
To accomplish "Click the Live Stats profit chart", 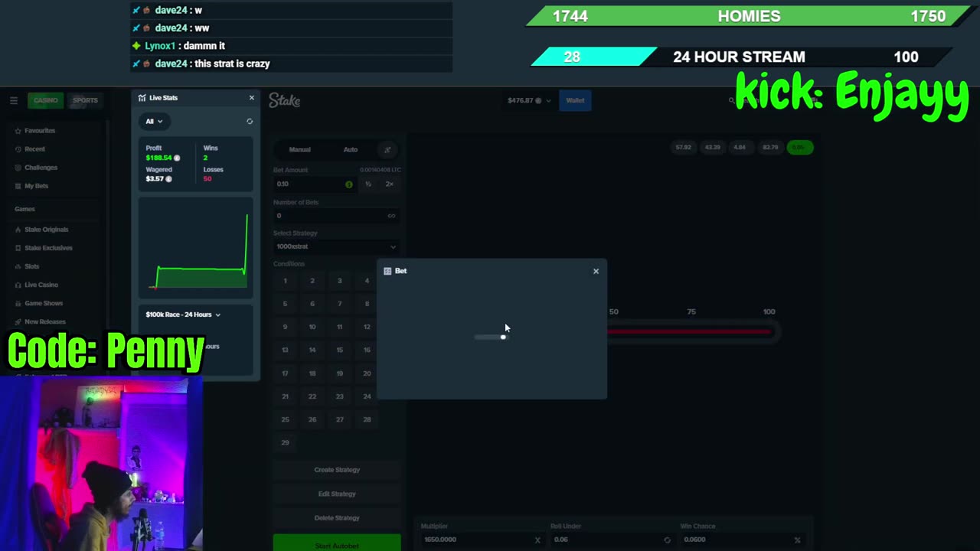I will click(x=196, y=248).
